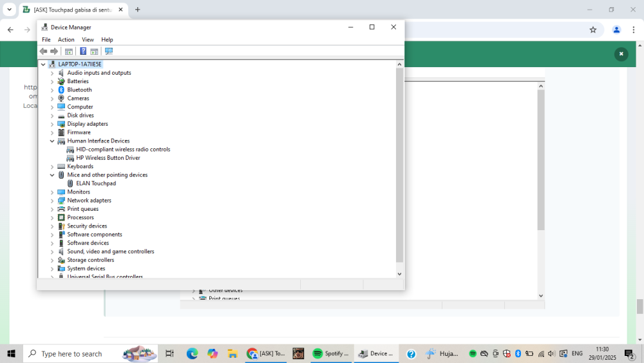The width and height of the screenshot is (644, 363).
Task: Select the Bluetooth icon in device tree
Action: [61, 90]
